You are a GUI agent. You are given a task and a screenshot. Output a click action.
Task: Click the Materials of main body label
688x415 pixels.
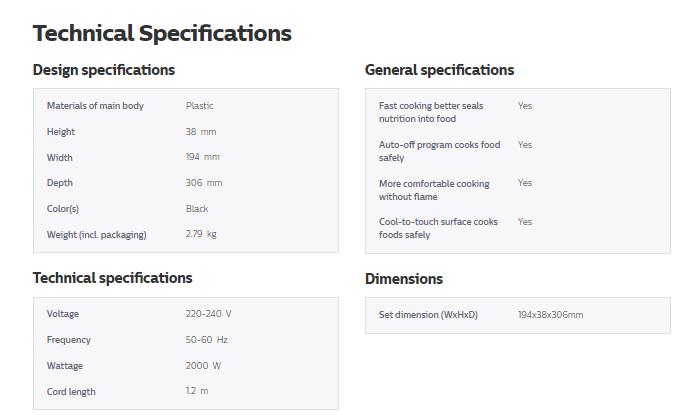[x=95, y=106]
